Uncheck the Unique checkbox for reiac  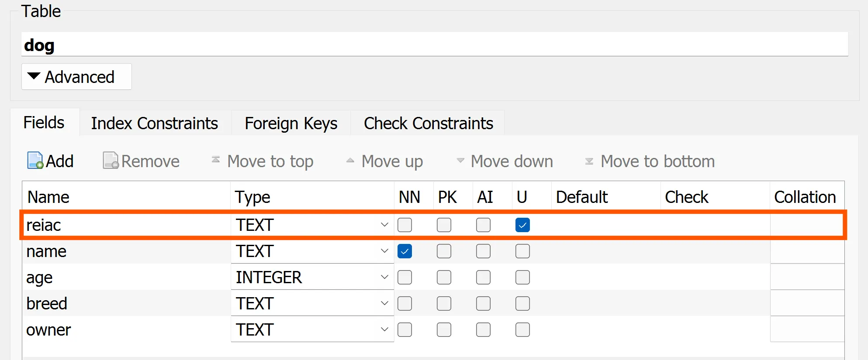(x=522, y=225)
